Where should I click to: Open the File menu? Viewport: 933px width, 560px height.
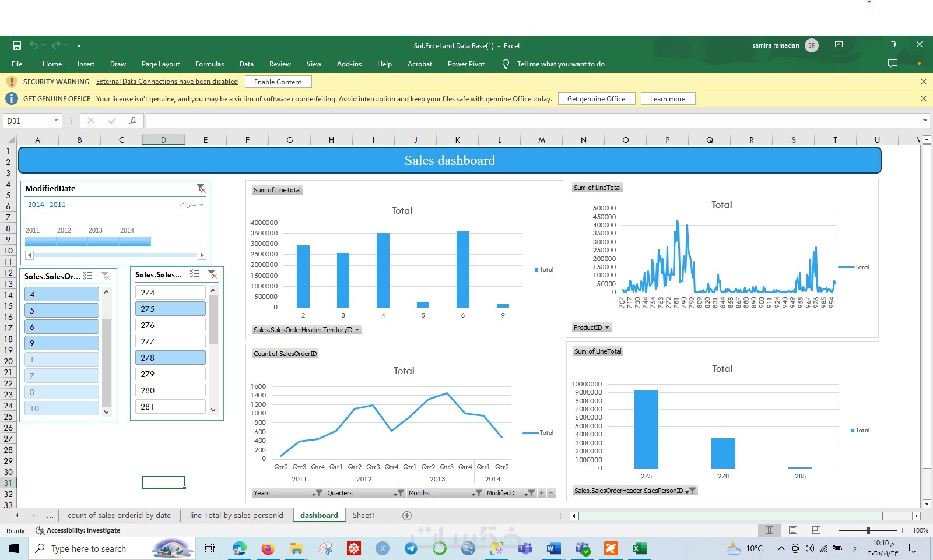click(x=17, y=64)
